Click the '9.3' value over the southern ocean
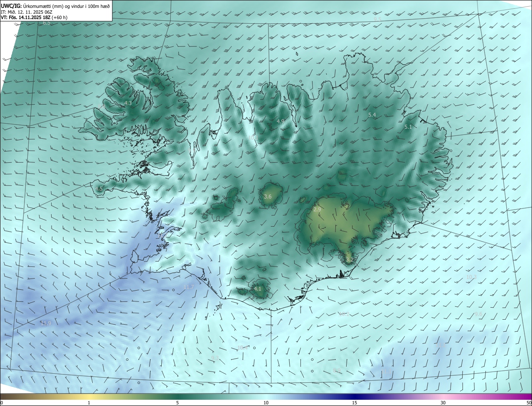Viewport: 532px width, 406px height. click(215, 358)
